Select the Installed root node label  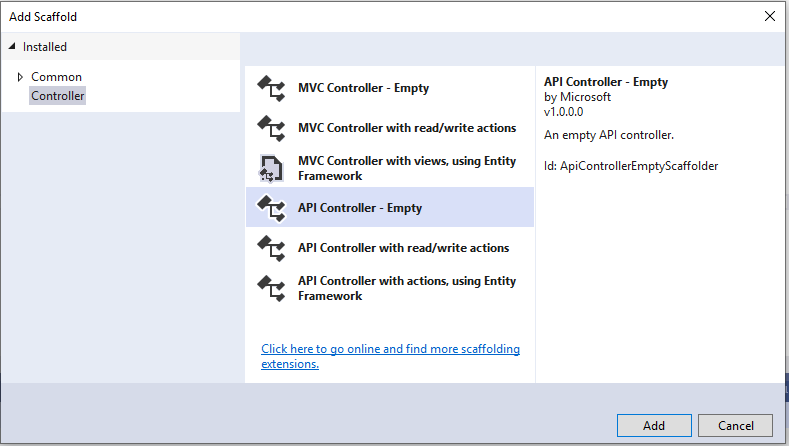[x=45, y=47]
